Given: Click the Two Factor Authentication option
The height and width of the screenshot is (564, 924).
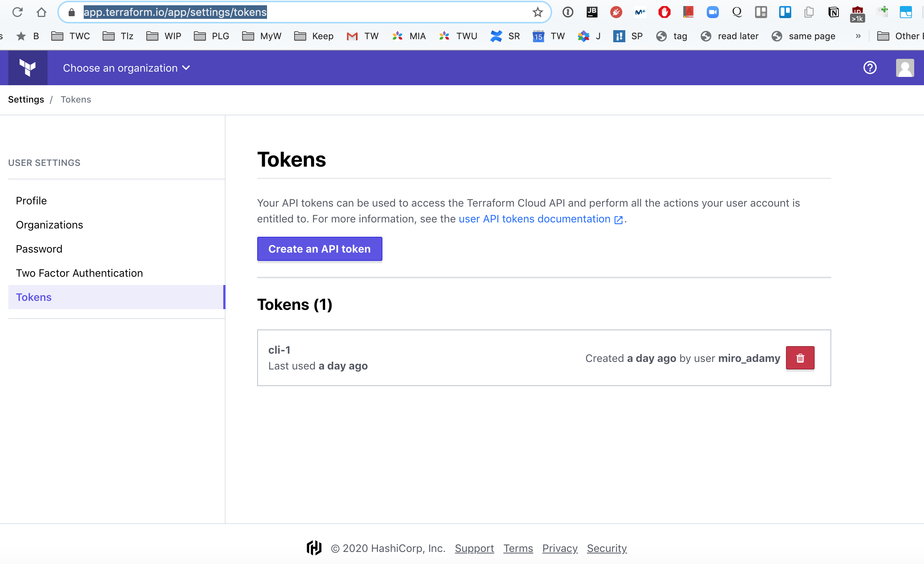Looking at the screenshot, I should click(78, 273).
